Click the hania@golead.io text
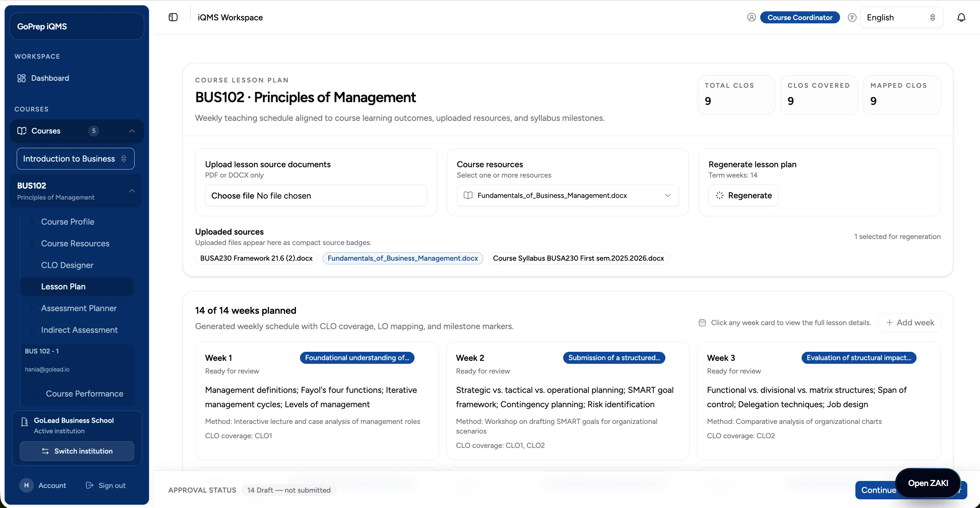The image size is (980, 508). point(47,369)
